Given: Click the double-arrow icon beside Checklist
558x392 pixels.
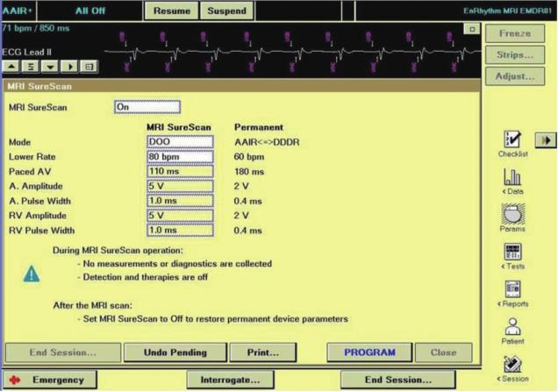Looking at the screenshot, I should click(x=545, y=139).
